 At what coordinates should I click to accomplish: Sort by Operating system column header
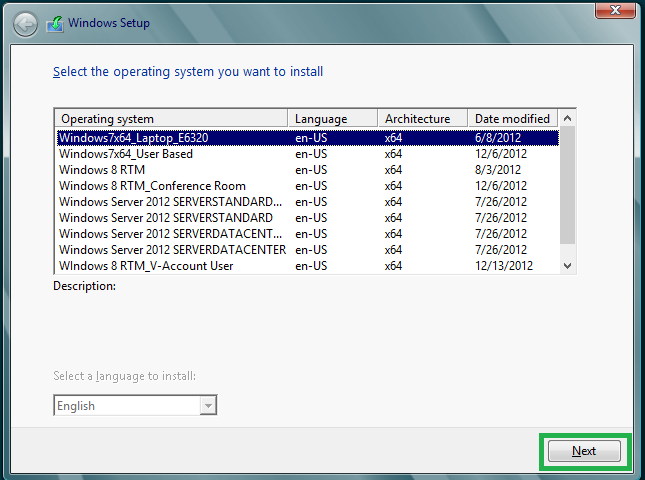171,118
